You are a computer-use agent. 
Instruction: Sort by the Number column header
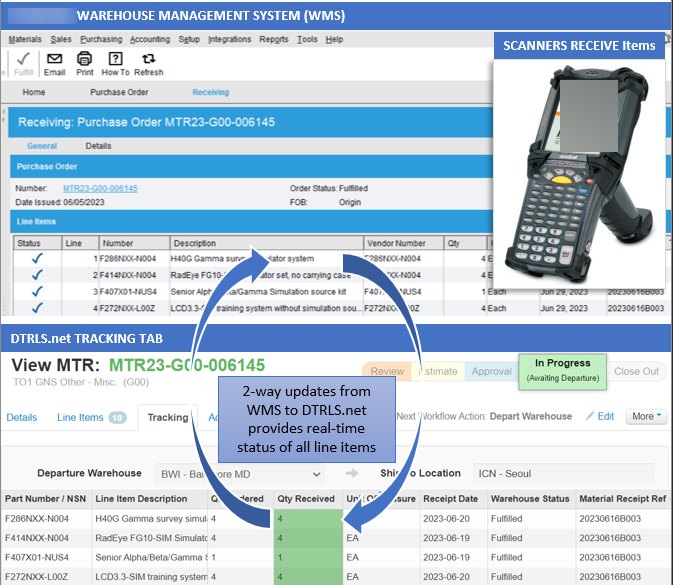[x=134, y=243]
